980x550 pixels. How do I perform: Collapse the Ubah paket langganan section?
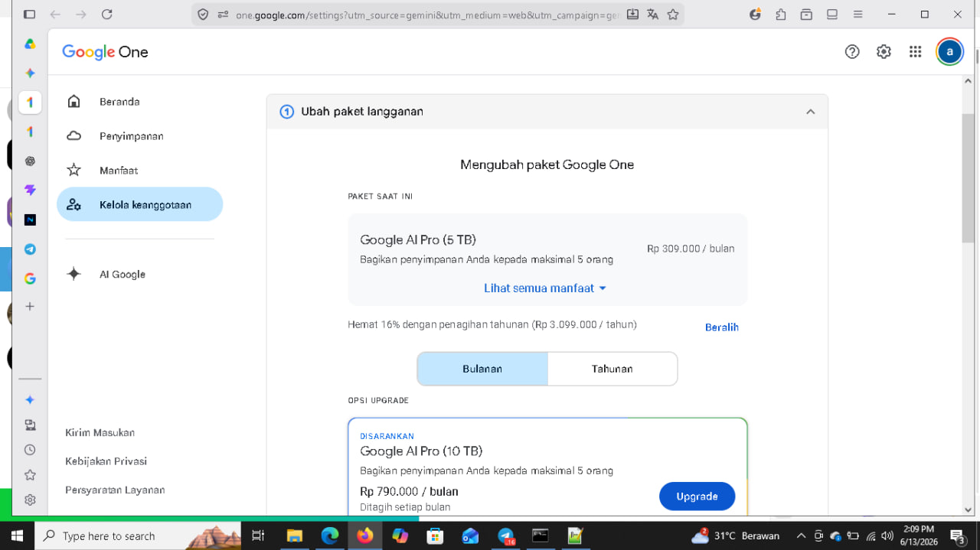coord(810,112)
